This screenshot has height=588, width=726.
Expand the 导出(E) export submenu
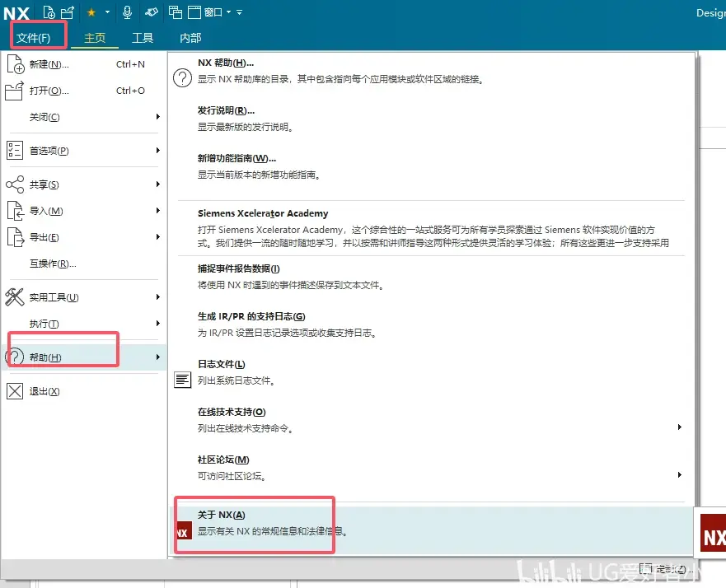pos(83,237)
